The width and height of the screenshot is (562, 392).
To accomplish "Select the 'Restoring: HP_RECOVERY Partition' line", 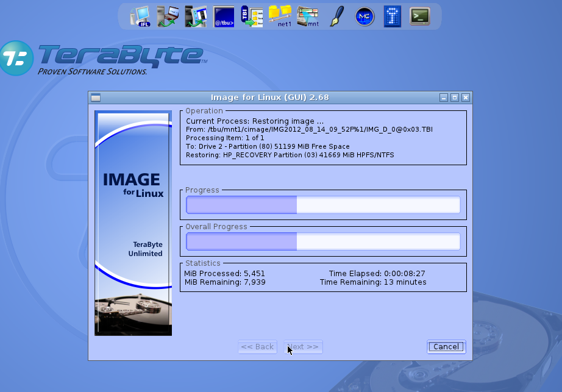I will coord(290,155).
